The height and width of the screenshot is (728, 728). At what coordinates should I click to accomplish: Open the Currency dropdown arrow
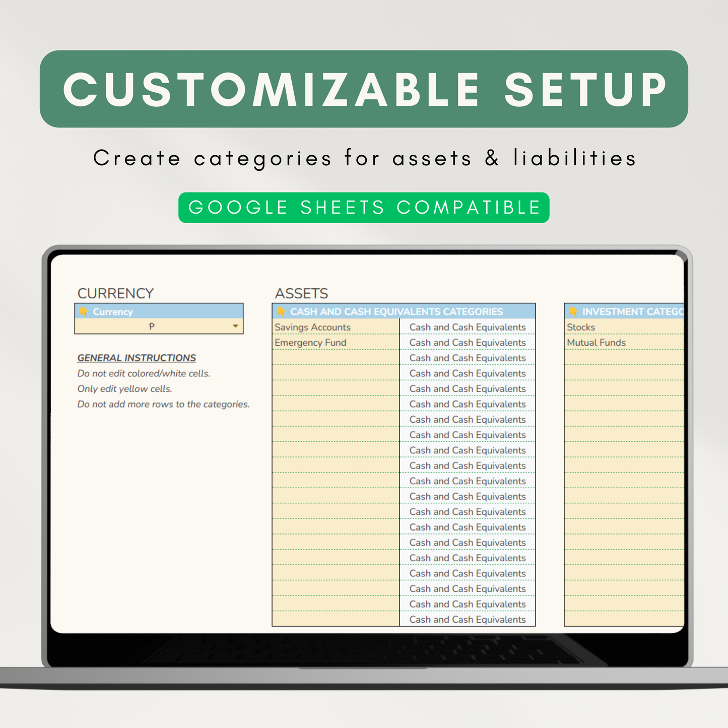pyautogui.click(x=235, y=326)
